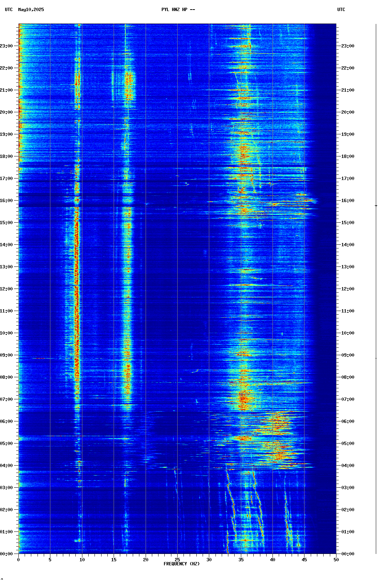Viewport: 392px width, 583px height.
Task: Select left axis time label 14:00
Action: (x=6, y=245)
